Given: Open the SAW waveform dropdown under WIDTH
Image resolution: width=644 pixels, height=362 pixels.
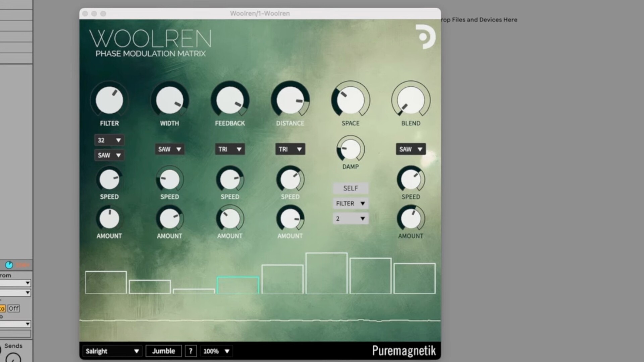Looking at the screenshot, I should click(x=169, y=149).
